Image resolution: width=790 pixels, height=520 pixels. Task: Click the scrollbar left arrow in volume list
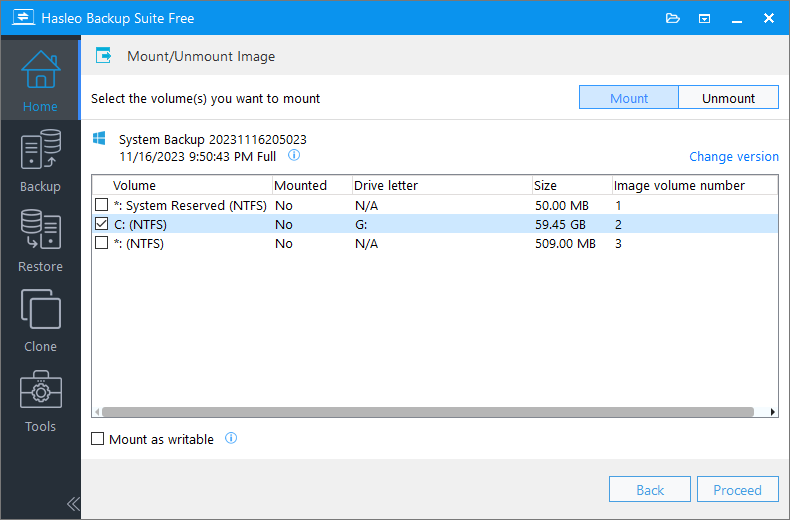97,412
